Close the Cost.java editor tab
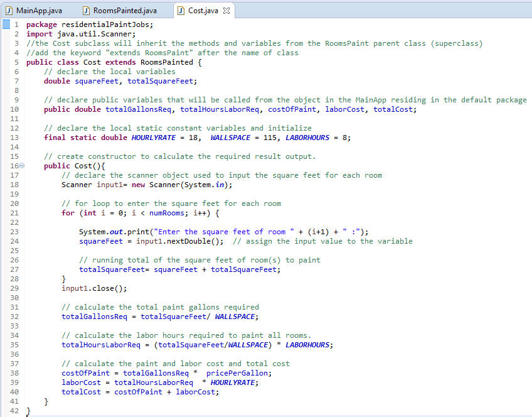Image resolution: width=532 pixels, height=417 pixels. tap(227, 11)
